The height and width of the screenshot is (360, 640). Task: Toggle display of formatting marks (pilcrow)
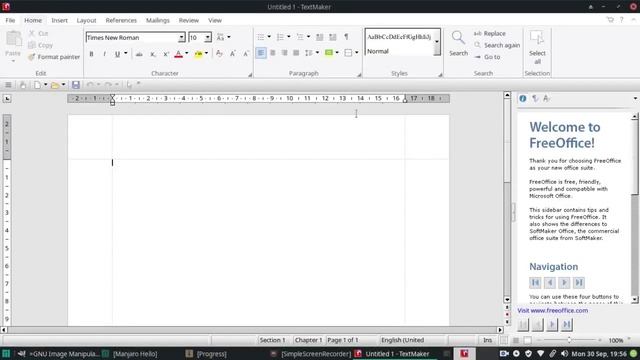pyautogui.click(x=346, y=37)
